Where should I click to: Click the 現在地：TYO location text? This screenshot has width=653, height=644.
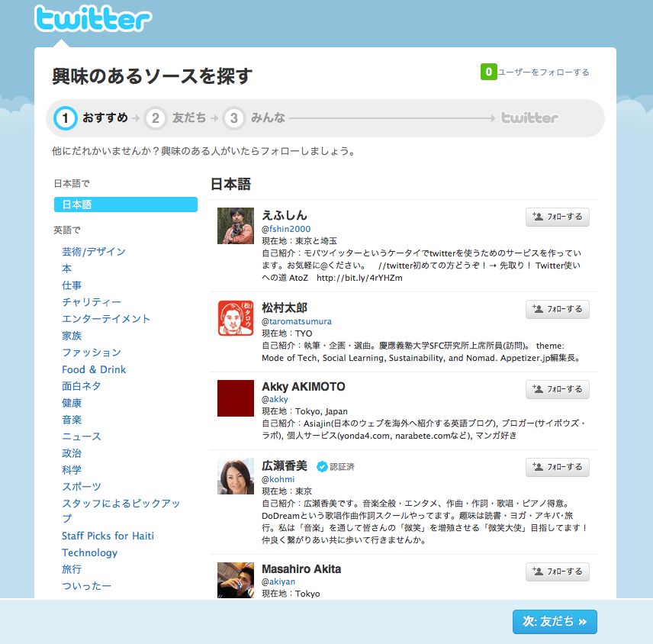[x=287, y=333]
